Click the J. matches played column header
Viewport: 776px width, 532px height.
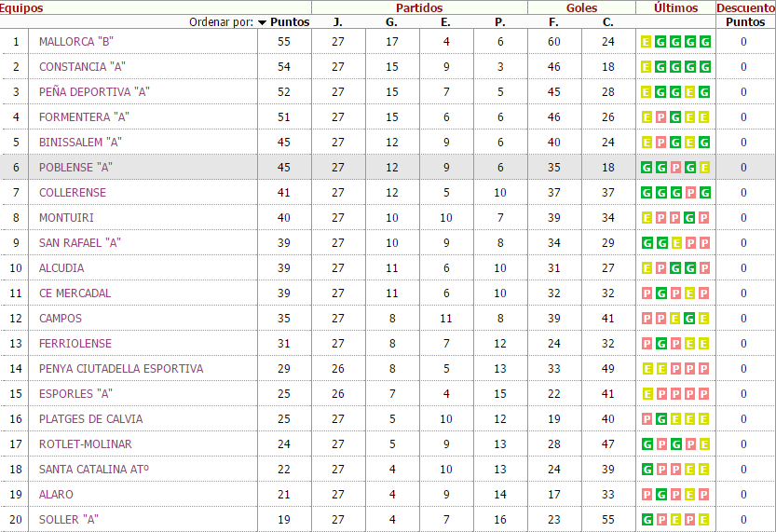point(338,22)
